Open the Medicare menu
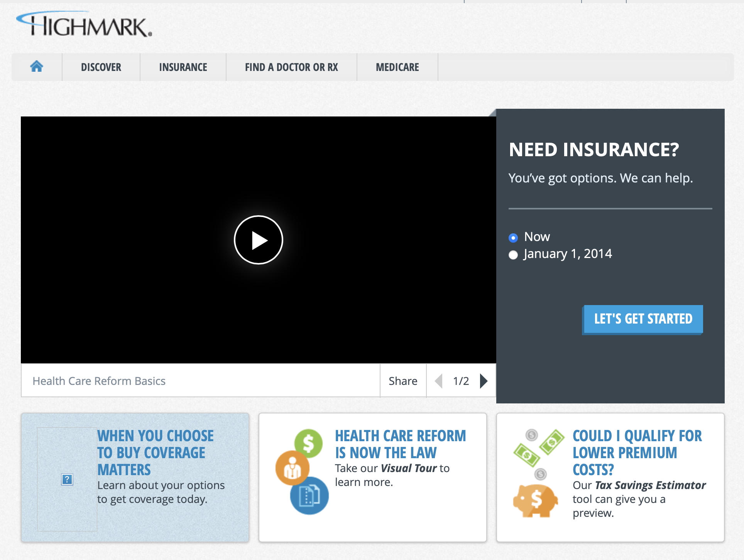 tap(397, 67)
